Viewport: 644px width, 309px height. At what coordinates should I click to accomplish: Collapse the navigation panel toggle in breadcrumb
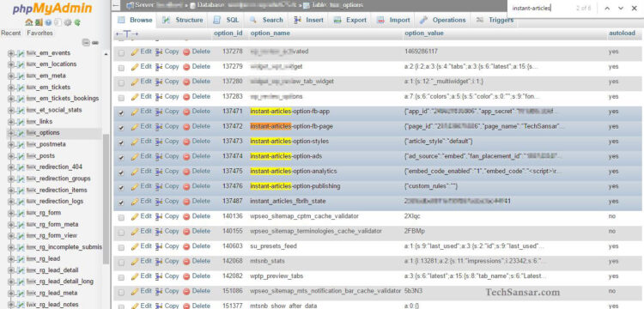click(116, 6)
